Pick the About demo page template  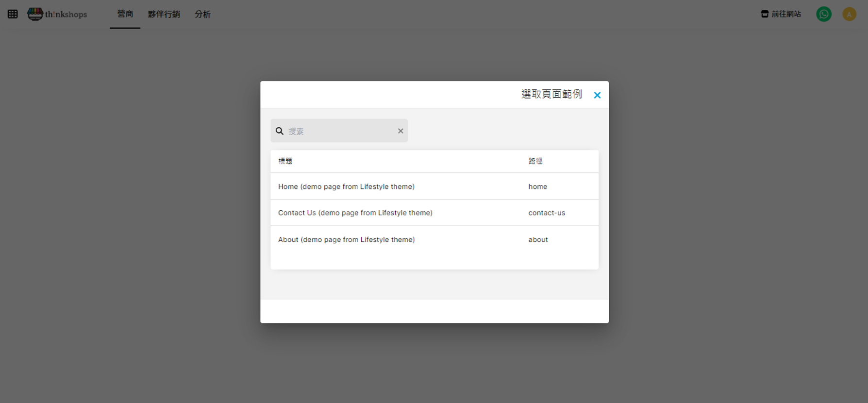tap(346, 239)
